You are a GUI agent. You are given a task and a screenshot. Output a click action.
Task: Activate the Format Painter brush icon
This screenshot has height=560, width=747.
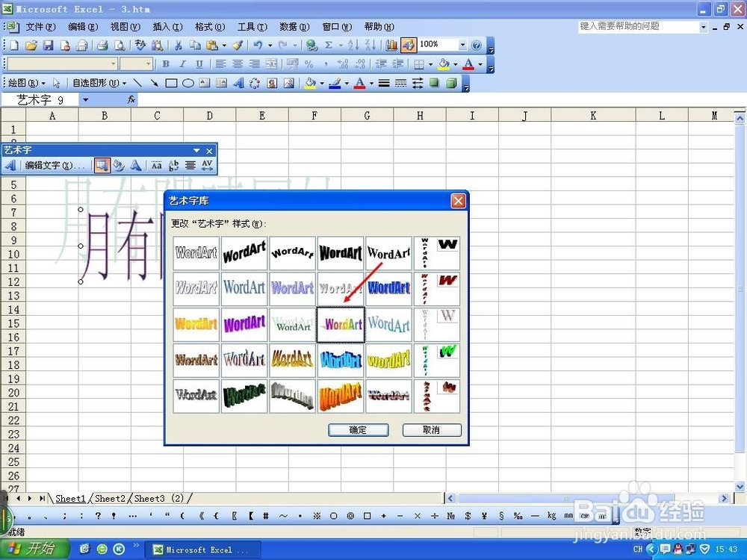click(238, 46)
